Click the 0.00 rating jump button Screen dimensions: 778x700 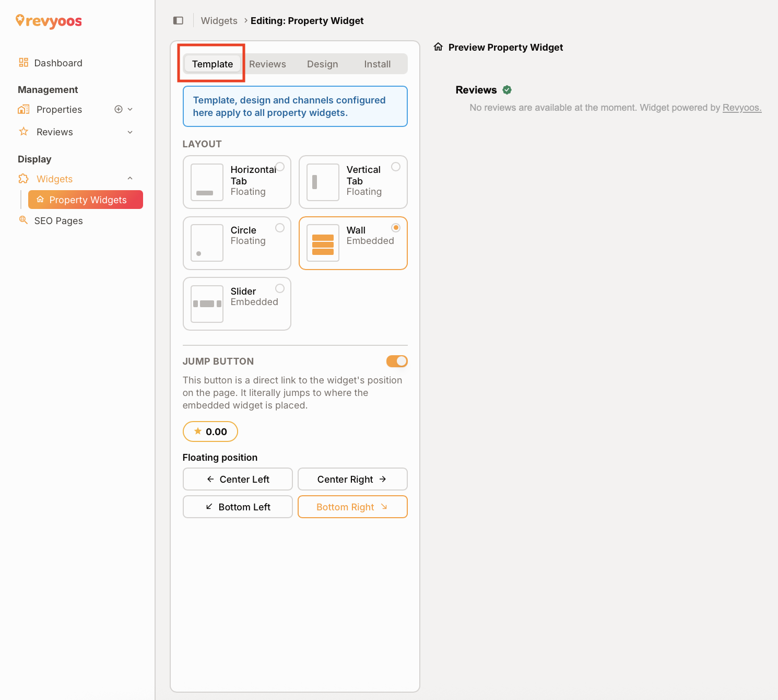coord(210,431)
